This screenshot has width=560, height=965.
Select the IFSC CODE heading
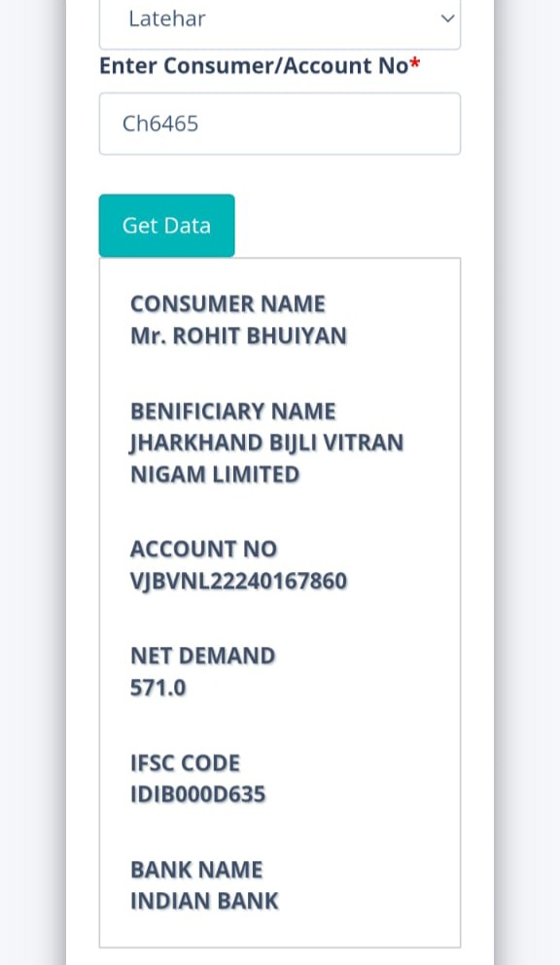click(x=186, y=763)
